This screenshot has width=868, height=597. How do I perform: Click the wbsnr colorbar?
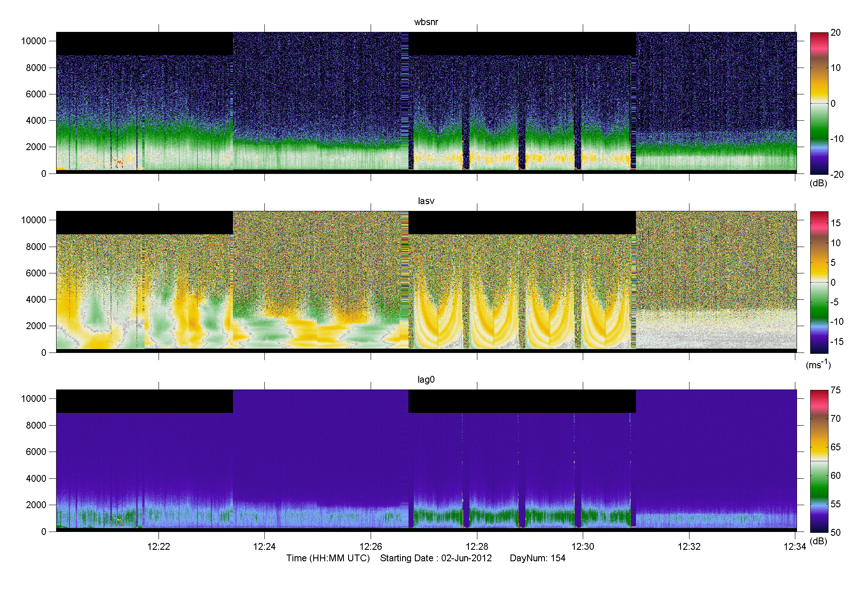pyautogui.click(x=819, y=103)
